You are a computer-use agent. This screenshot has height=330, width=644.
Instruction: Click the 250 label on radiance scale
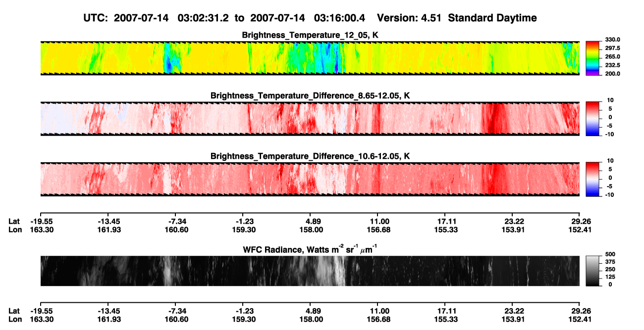pos(611,270)
